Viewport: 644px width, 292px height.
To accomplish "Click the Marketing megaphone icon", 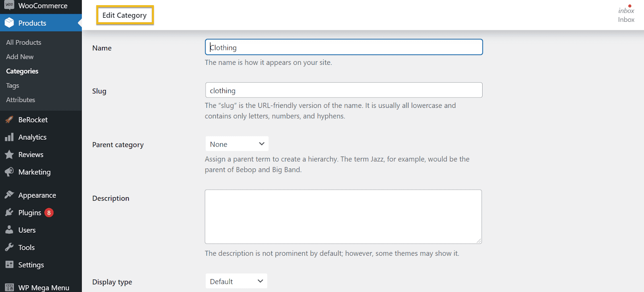I will [x=9, y=172].
